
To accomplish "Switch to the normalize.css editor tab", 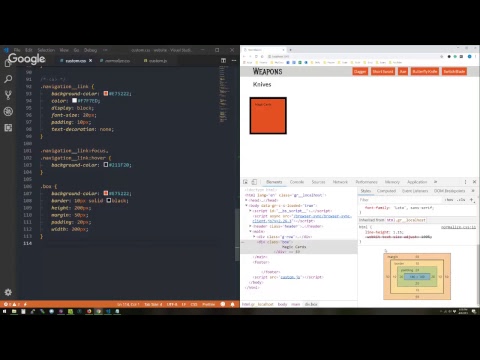I will [x=115, y=61].
